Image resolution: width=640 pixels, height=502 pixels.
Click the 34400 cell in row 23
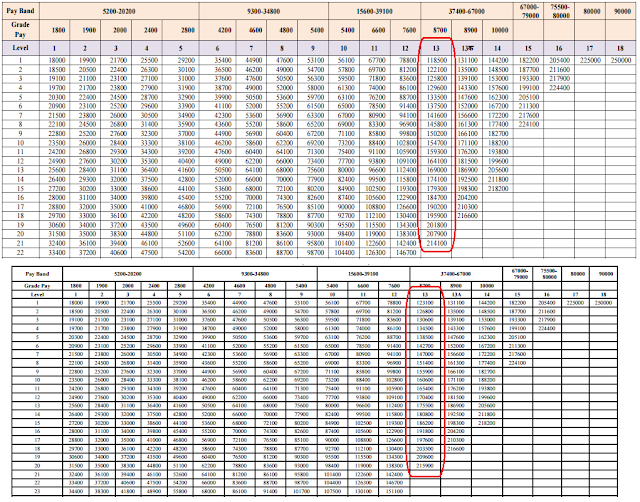(x=76, y=491)
